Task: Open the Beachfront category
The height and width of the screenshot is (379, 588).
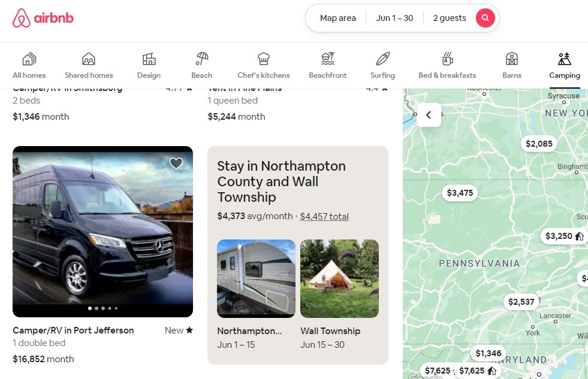Action: click(328, 65)
